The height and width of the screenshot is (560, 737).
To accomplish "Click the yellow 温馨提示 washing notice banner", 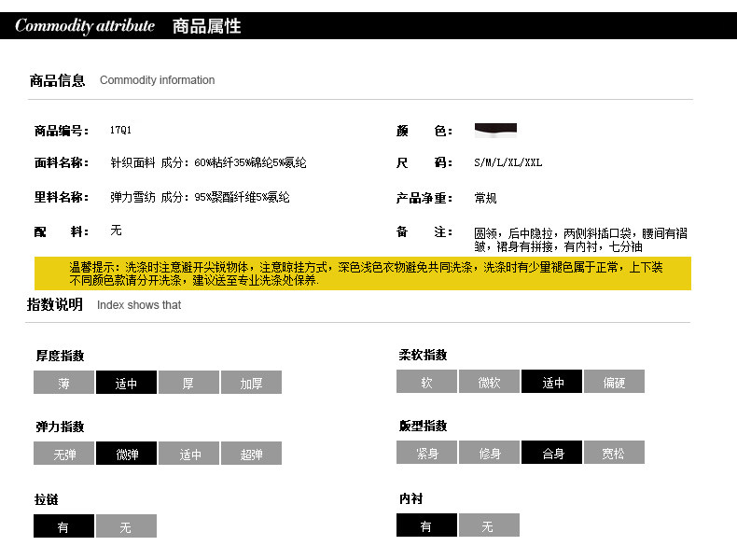I will point(363,273).
